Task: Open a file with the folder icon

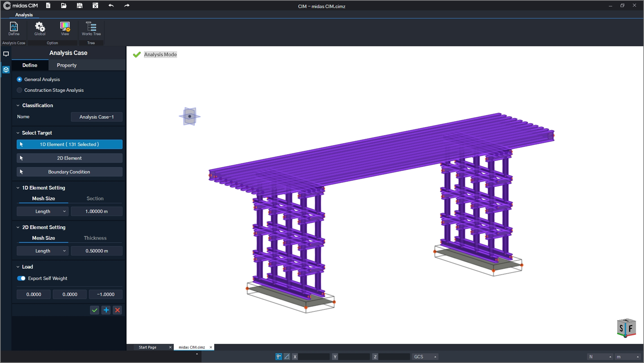Action: (64, 5)
